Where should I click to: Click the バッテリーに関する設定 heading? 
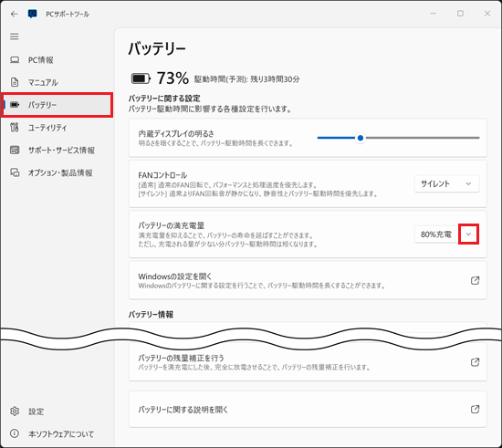pos(164,99)
